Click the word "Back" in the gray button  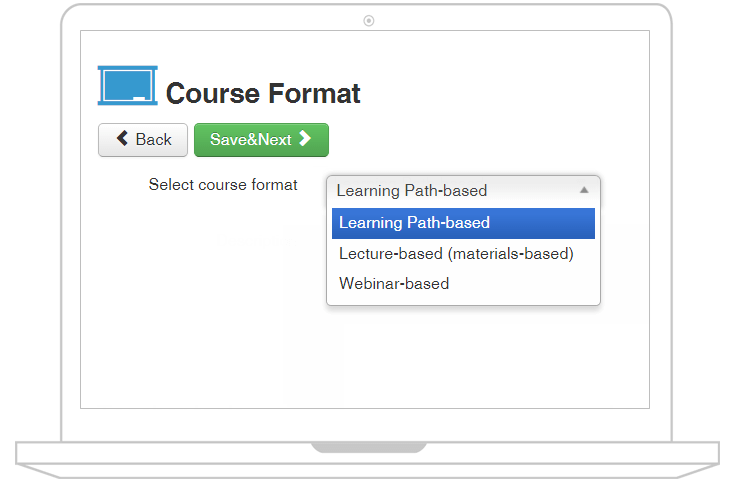(153, 140)
